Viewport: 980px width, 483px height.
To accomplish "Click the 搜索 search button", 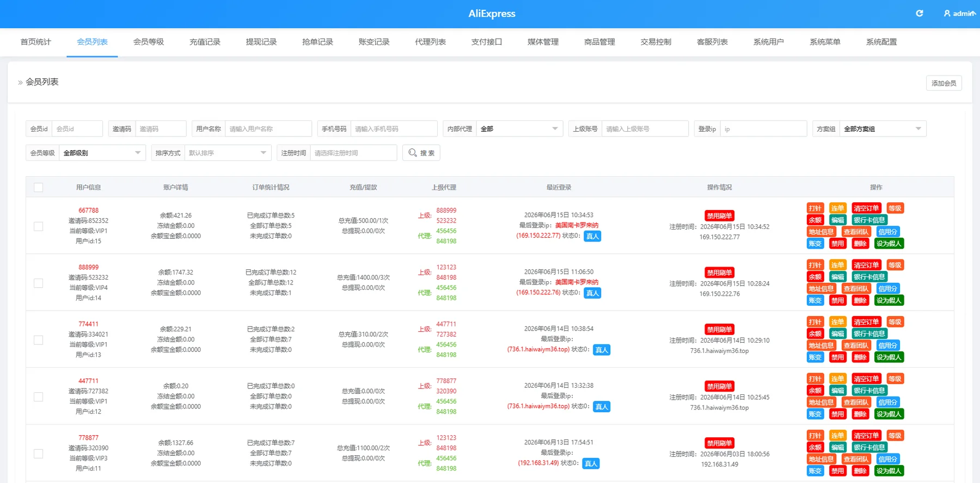I will (x=421, y=153).
